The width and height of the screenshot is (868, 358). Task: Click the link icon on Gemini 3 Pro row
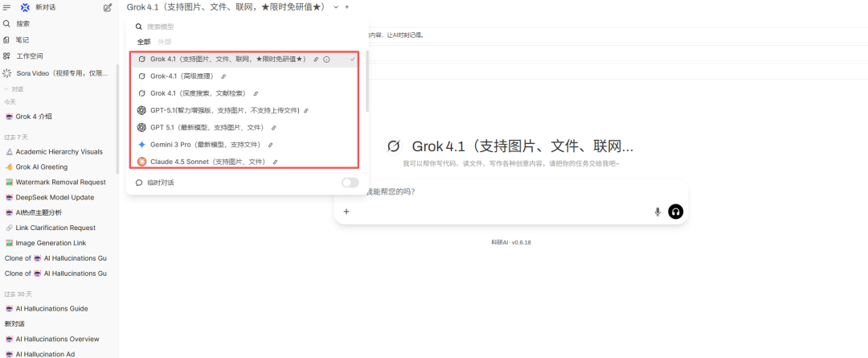270,145
